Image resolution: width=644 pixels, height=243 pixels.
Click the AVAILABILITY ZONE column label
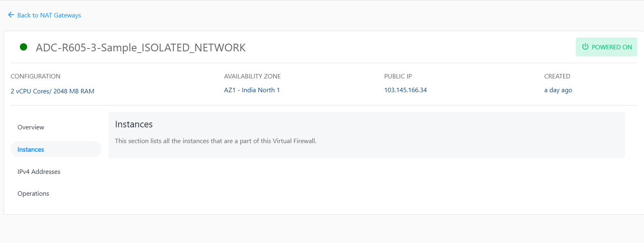[252, 76]
